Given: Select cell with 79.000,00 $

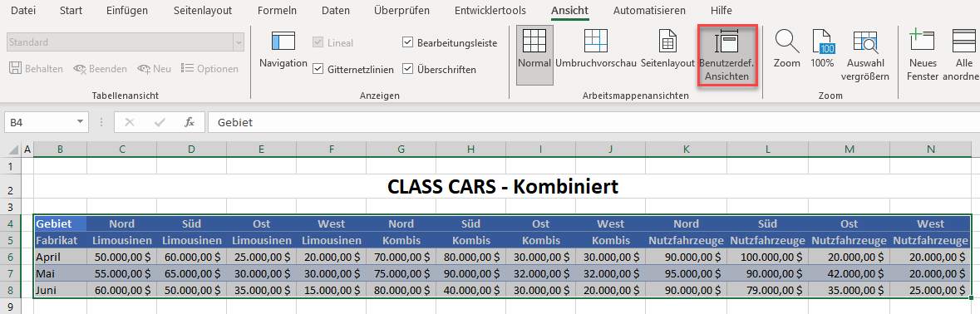Looking at the screenshot, I should click(767, 290).
